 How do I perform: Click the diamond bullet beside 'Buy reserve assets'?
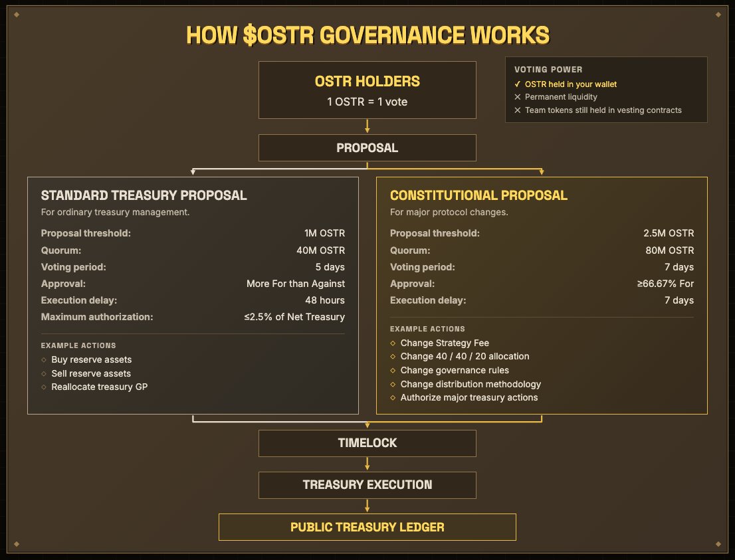coord(44,360)
